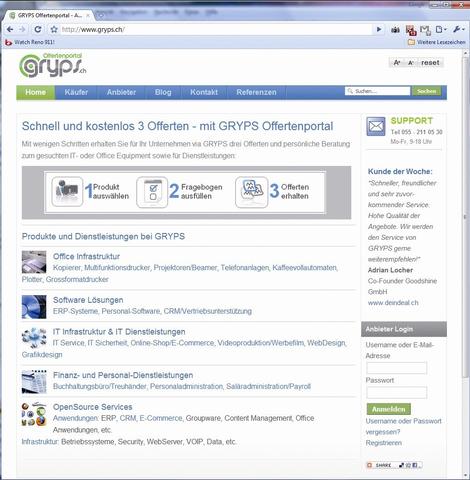
Task: Open the Telefonanlagen link
Action: click(245, 268)
